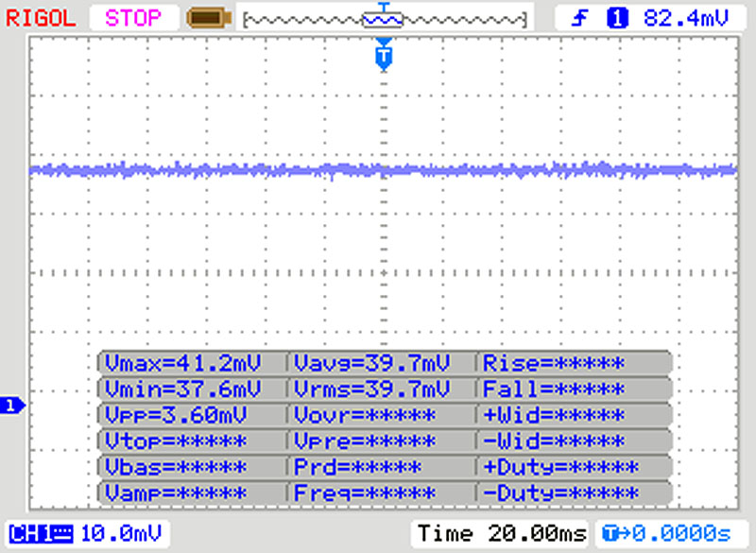
Task: Click the waveform memory position bar
Action: click(x=385, y=19)
